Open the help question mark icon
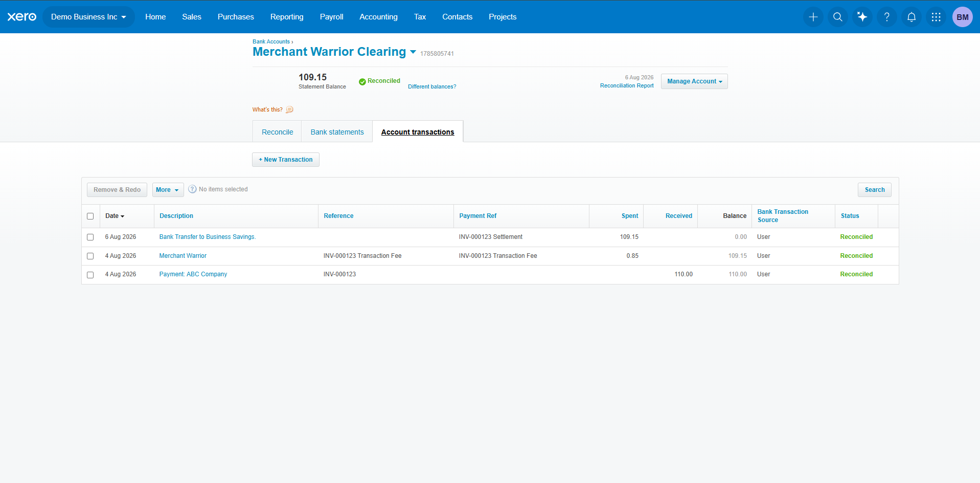The width and height of the screenshot is (980, 483). point(886,17)
